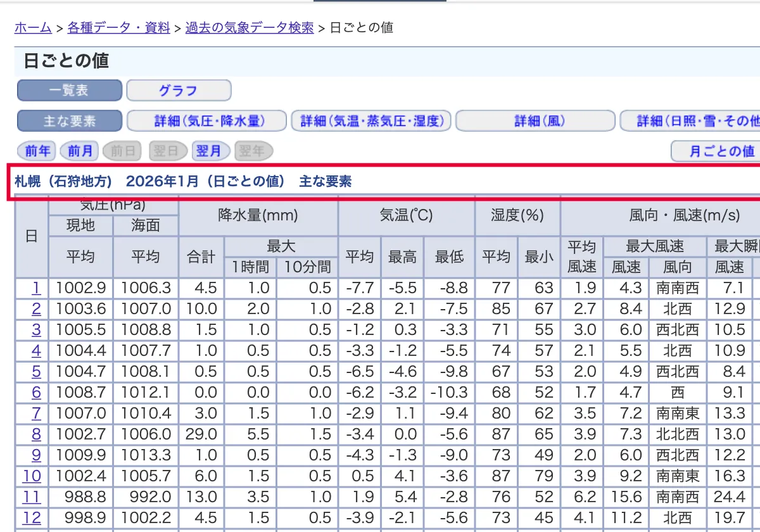Screen dimensions: 760x532
Task: Click humidity minimum 45 on day 12
Action: pyautogui.click(x=539, y=518)
